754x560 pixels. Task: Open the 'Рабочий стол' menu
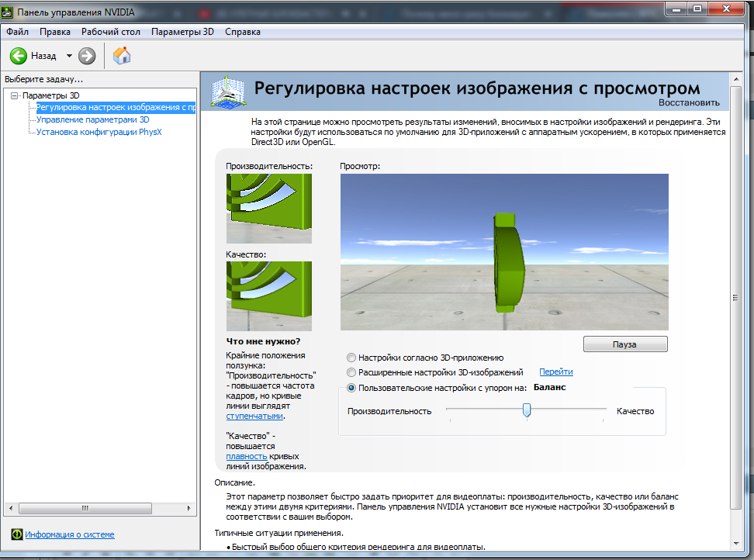tap(111, 32)
